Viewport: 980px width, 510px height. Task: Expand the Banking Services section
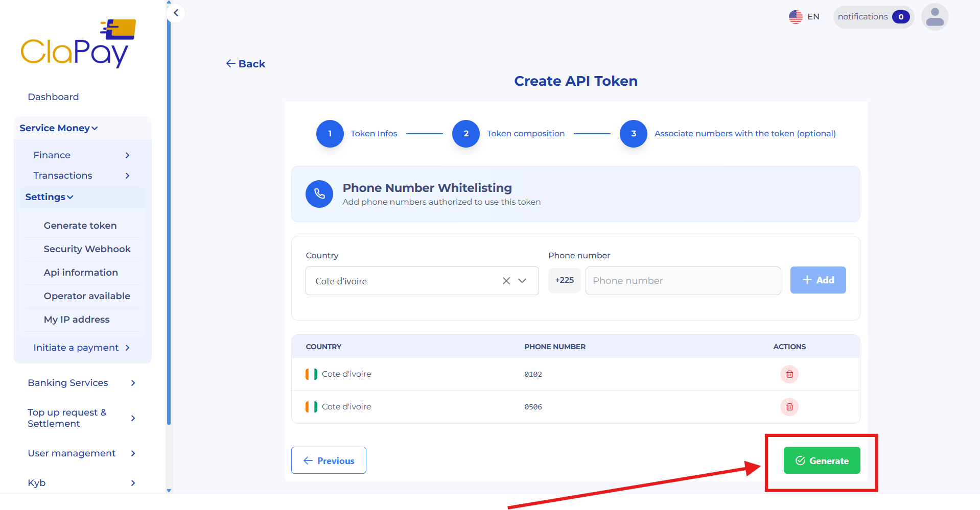click(x=67, y=382)
